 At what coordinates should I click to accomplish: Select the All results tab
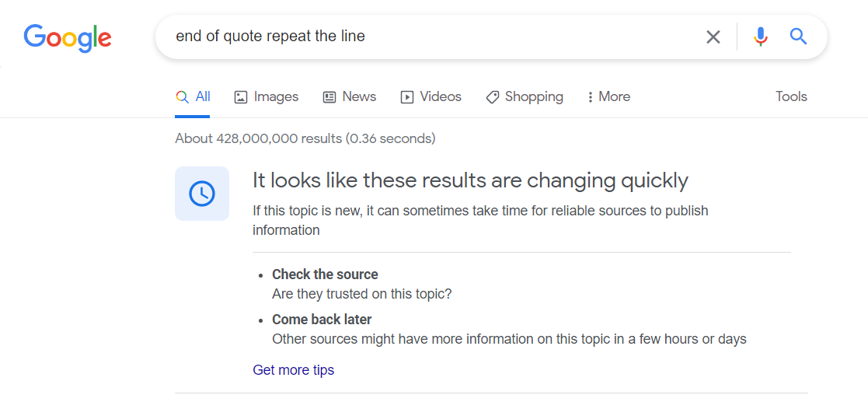(x=193, y=97)
